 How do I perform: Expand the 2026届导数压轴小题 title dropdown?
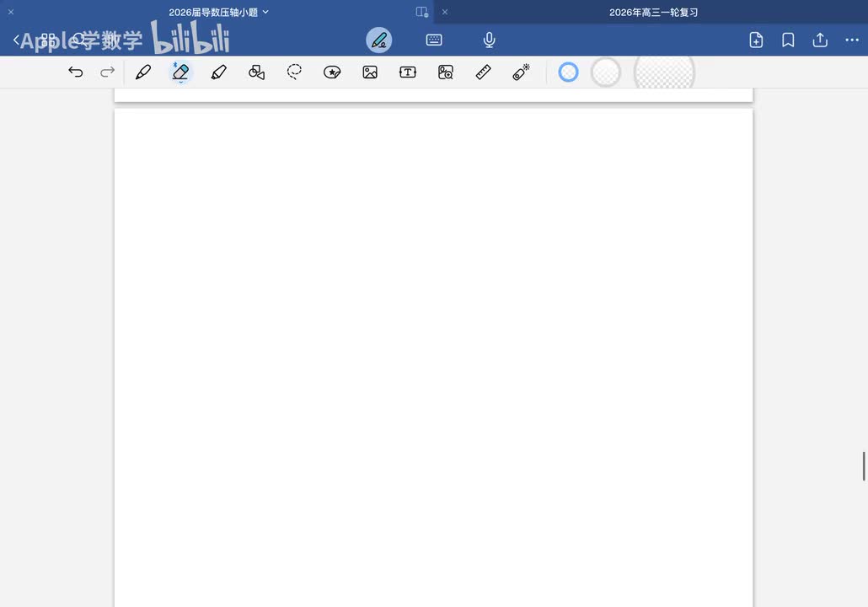[x=265, y=12]
